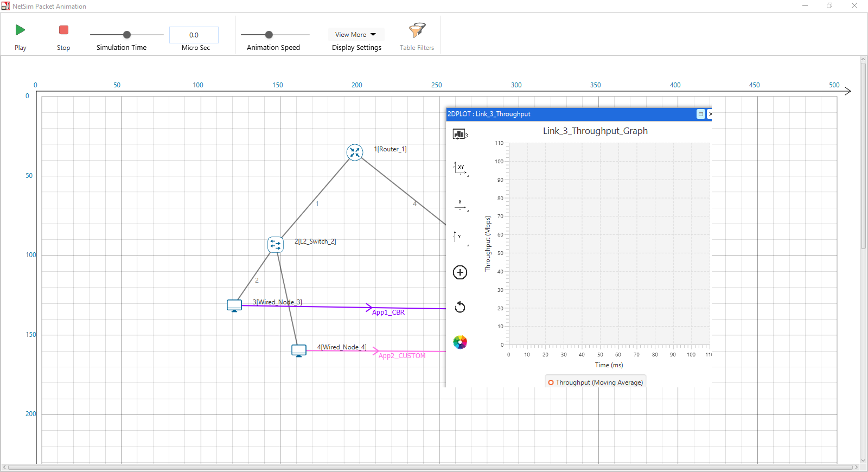Click link number 1 label
This screenshot has height=472, width=868.
point(317,204)
